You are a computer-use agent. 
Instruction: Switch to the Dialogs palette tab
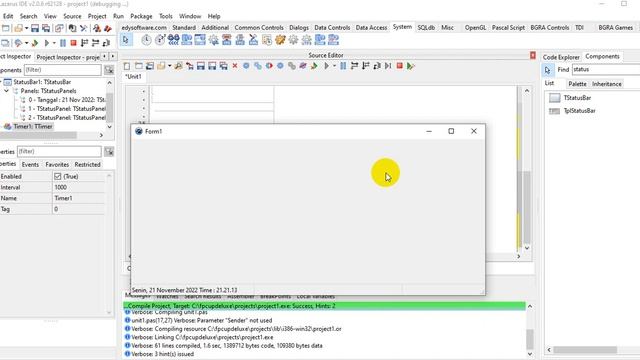tap(299, 28)
